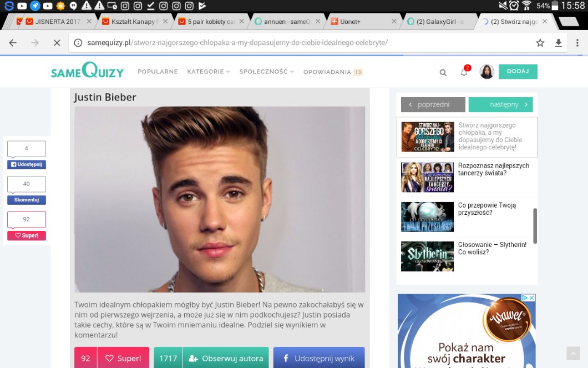
Task: Click the scroll-to-top arrow button
Action: click(x=573, y=354)
